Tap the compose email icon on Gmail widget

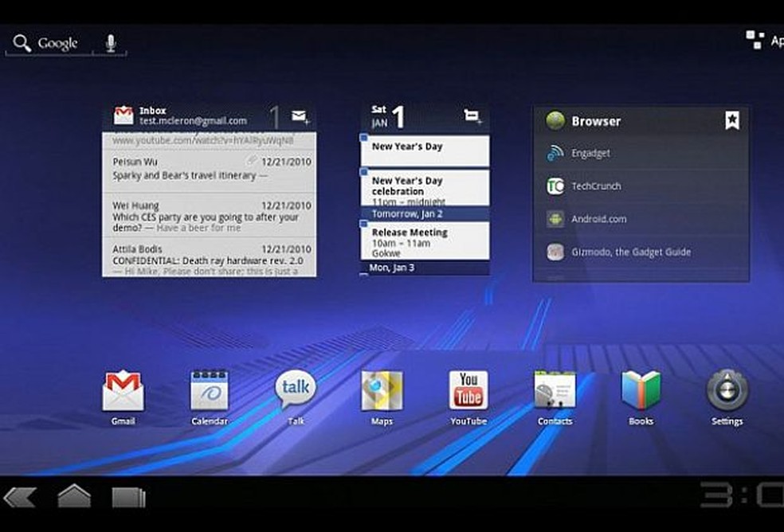pyautogui.click(x=298, y=115)
